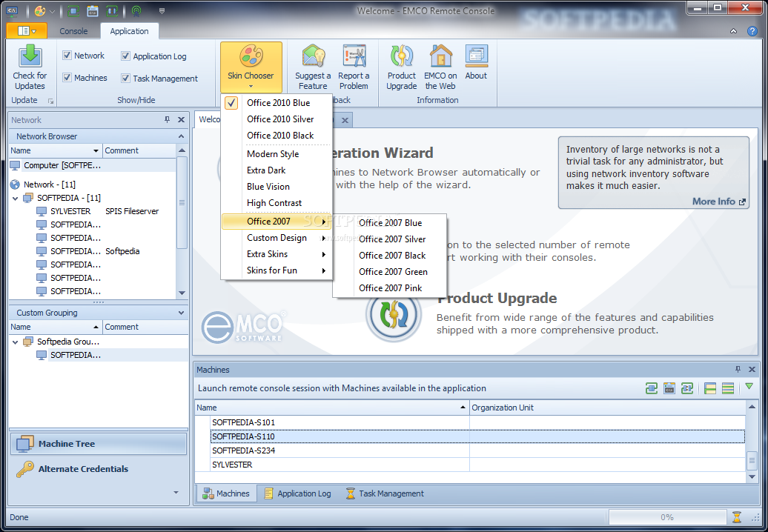
Task: Select checked Office 2010 Blue skin
Action: (277, 103)
